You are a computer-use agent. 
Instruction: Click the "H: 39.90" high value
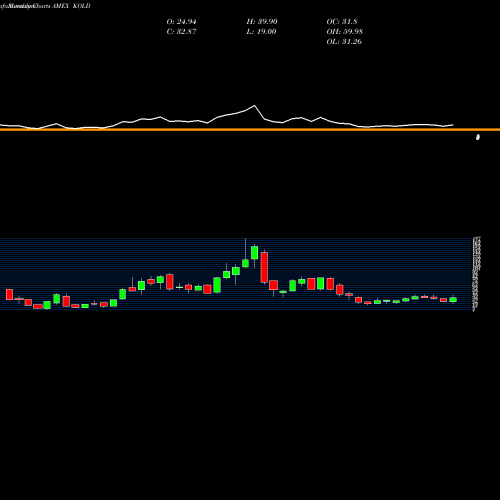tap(262, 22)
